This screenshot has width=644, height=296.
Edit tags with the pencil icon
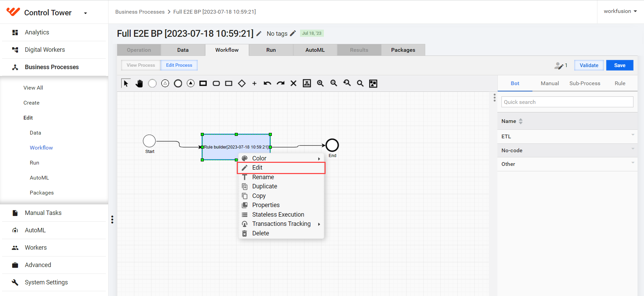coord(293,33)
